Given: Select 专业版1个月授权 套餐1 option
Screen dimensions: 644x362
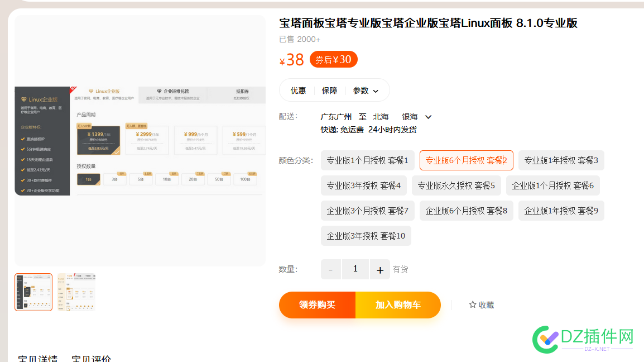Looking at the screenshot, I should 368,160.
